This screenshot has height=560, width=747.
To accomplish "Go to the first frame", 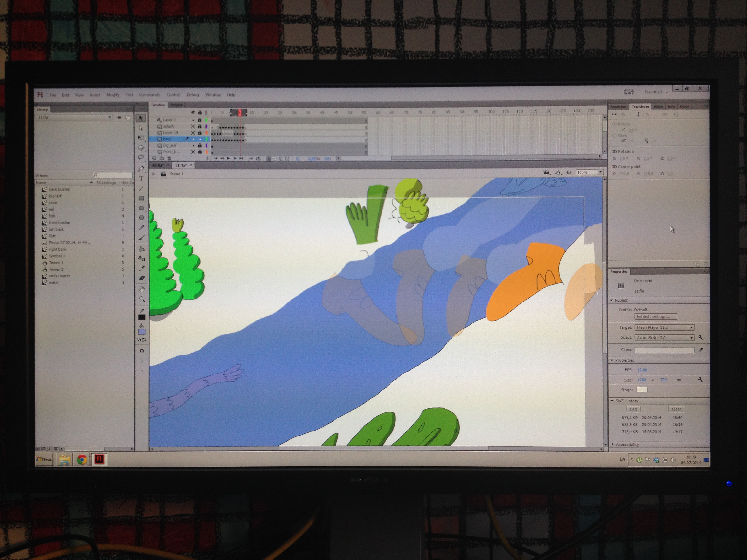I will click(215, 158).
